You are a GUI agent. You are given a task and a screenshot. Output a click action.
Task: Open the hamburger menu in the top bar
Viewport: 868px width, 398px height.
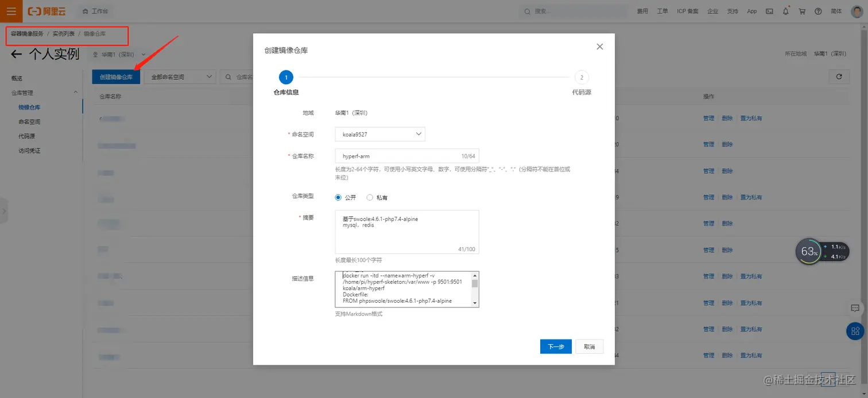click(x=11, y=11)
